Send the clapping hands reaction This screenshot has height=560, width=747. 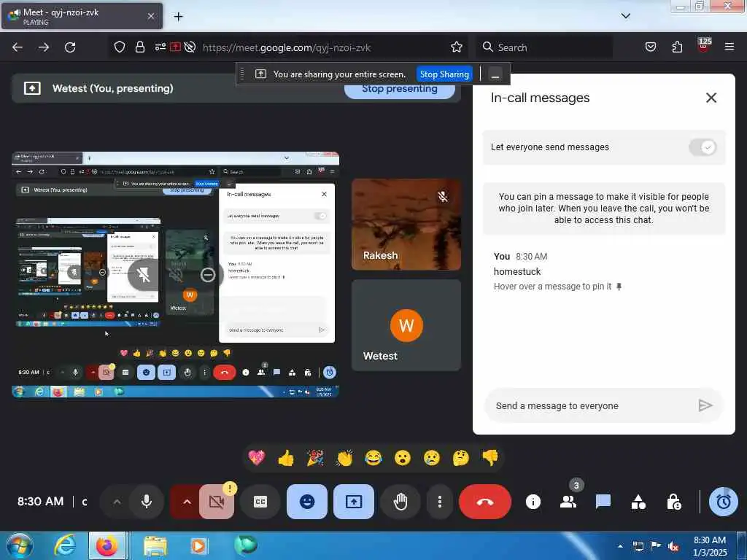pos(344,458)
